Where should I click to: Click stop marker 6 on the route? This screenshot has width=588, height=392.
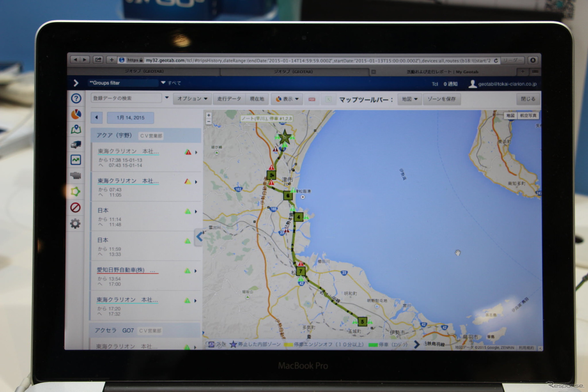[287, 195]
